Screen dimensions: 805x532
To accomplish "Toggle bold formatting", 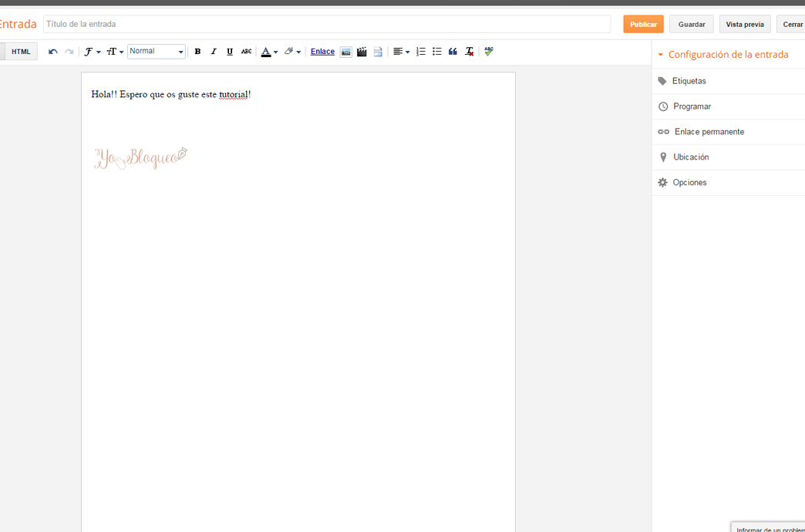I will [197, 52].
